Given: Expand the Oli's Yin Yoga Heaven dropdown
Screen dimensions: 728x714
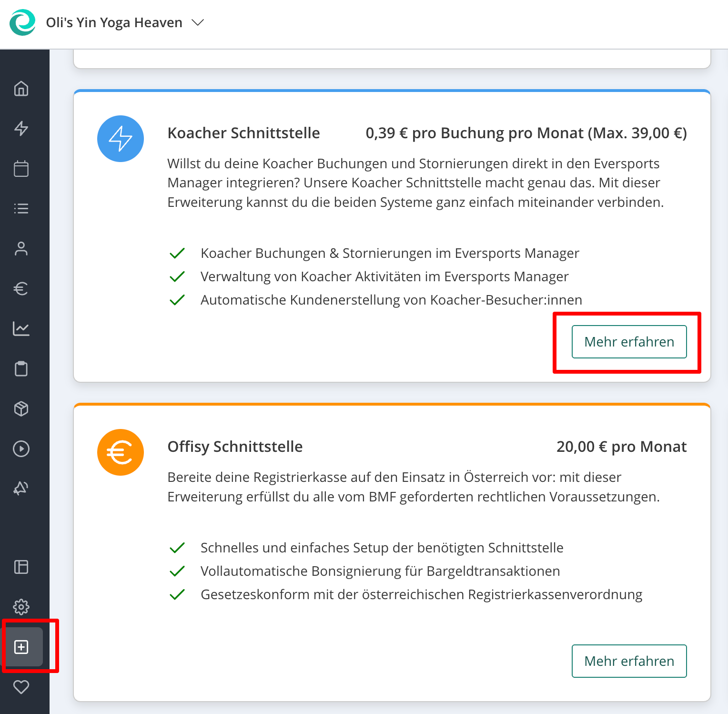Looking at the screenshot, I should coord(198,22).
